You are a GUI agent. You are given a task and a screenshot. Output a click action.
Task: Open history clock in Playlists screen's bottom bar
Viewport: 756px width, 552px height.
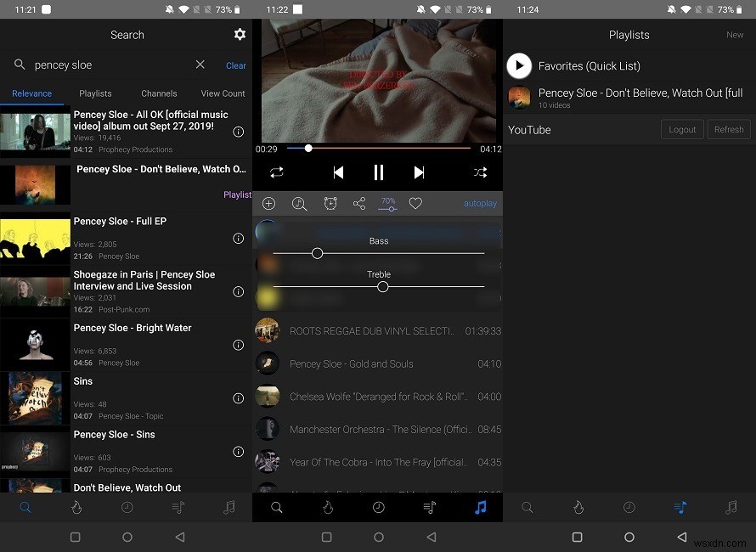pos(629,507)
